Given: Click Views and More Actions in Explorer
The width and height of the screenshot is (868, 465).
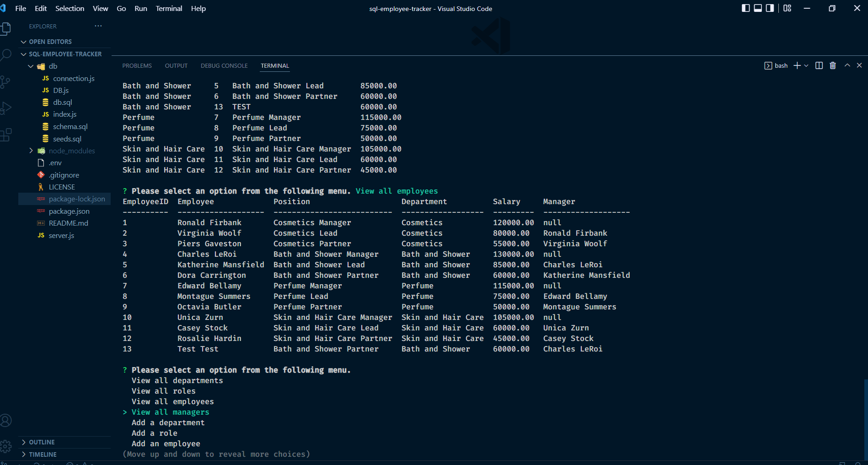Looking at the screenshot, I should (x=98, y=26).
